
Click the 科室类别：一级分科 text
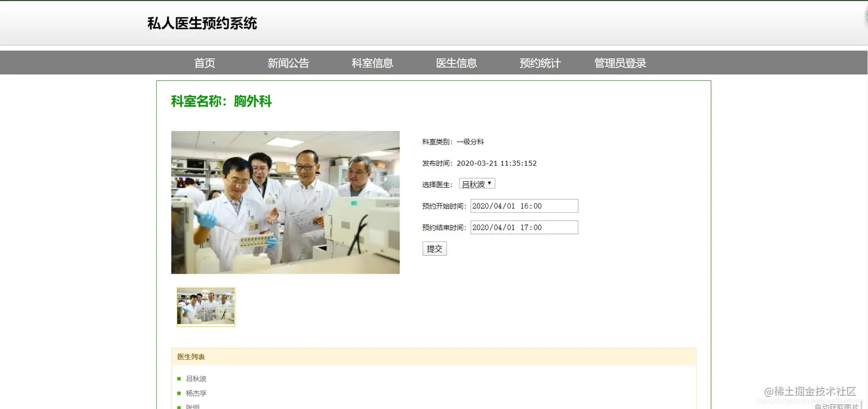click(453, 142)
